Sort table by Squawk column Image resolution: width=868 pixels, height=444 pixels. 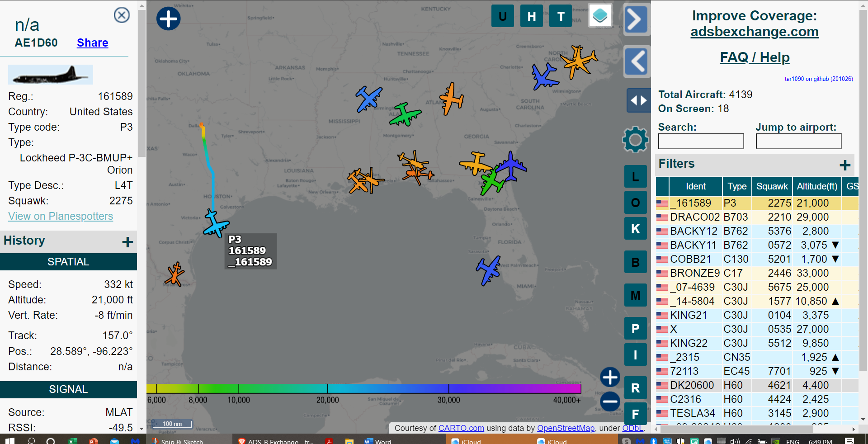pos(772,186)
